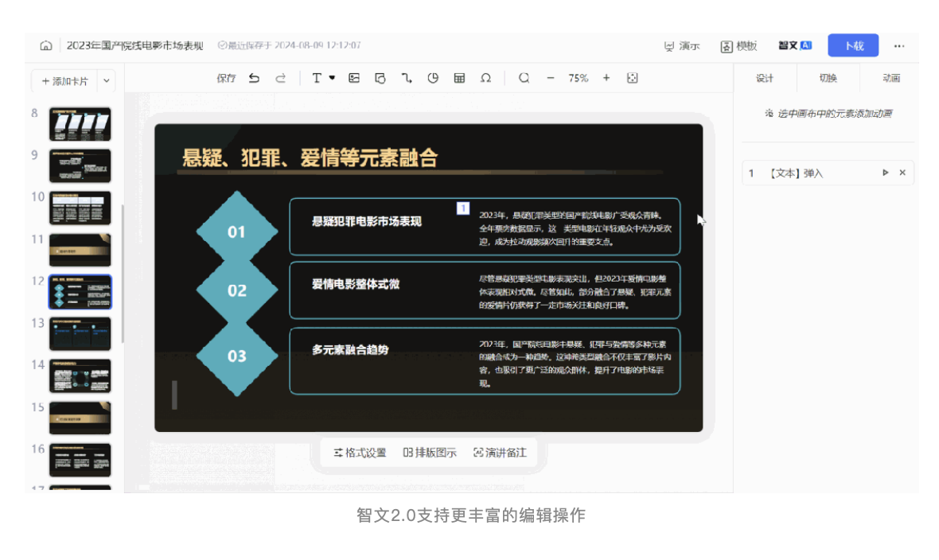Viewport: 939px width, 560px height.
Task: Play the 【文本】弹入 animation preview
Action: point(885,173)
